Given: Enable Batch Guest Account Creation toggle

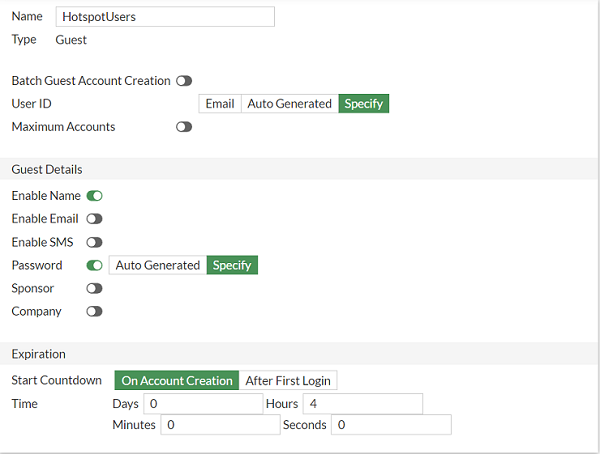Looking at the screenshot, I should pyautogui.click(x=184, y=81).
